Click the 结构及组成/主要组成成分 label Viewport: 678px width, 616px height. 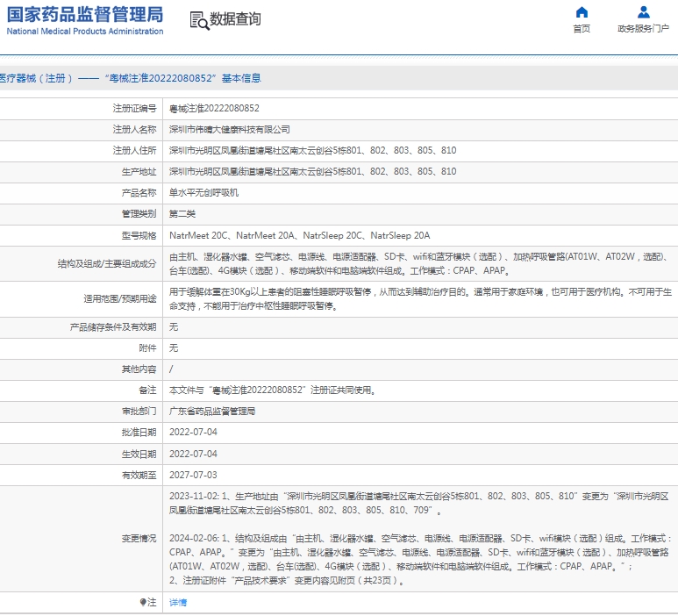(107, 263)
